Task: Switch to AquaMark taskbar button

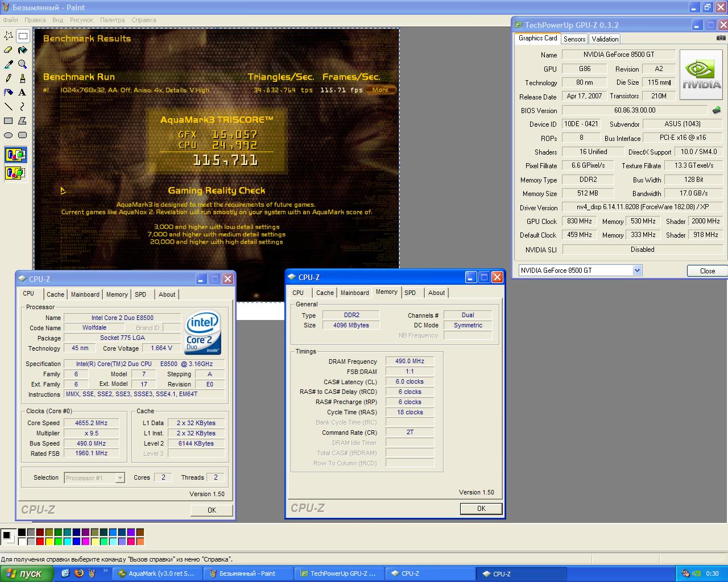Action: (x=156, y=573)
